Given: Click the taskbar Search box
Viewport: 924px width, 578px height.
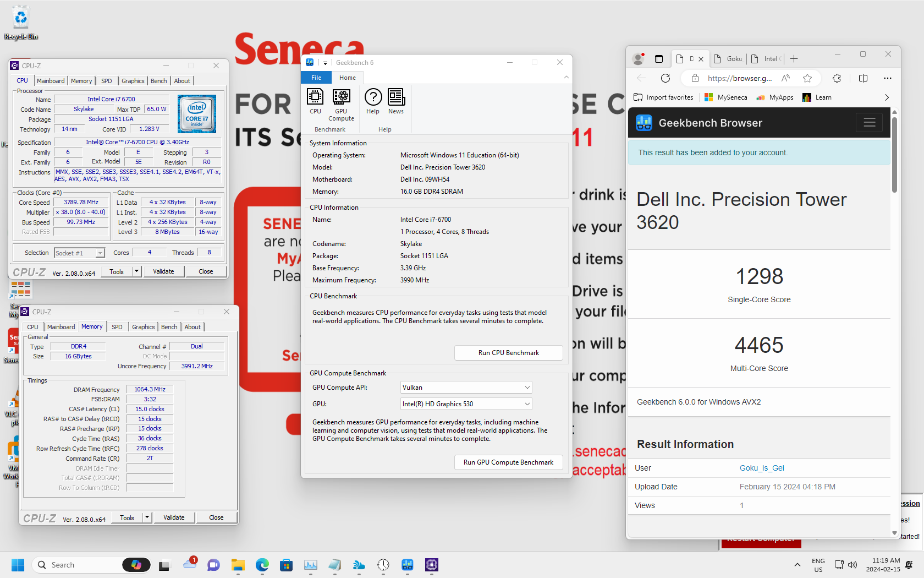Looking at the screenshot, I should coord(91,565).
